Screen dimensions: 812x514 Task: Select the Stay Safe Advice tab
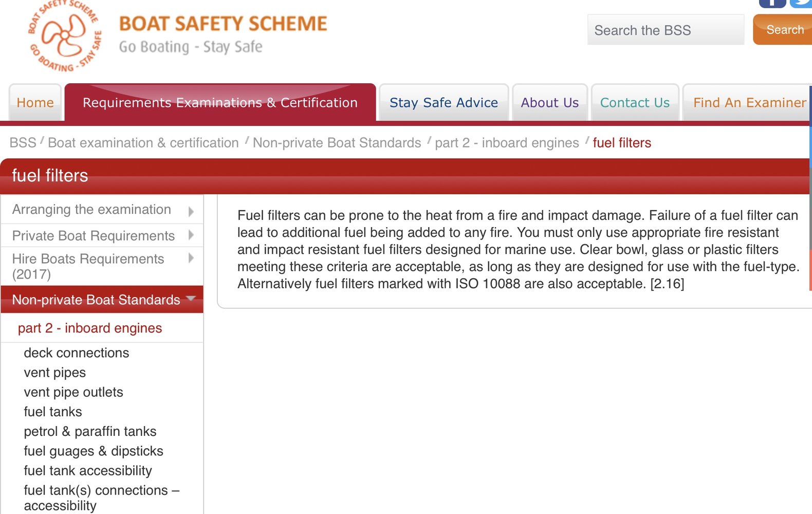[x=444, y=103]
